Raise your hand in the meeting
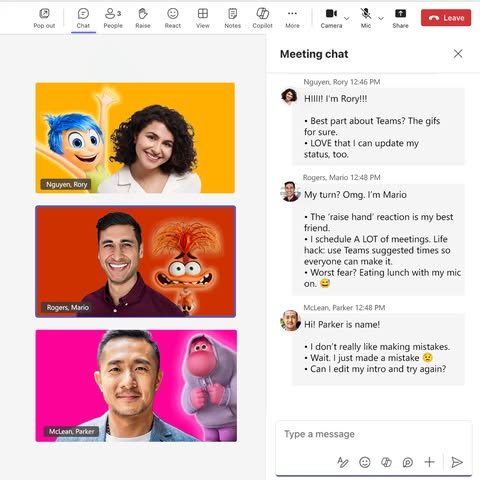 pyautogui.click(x=143, y=18)
